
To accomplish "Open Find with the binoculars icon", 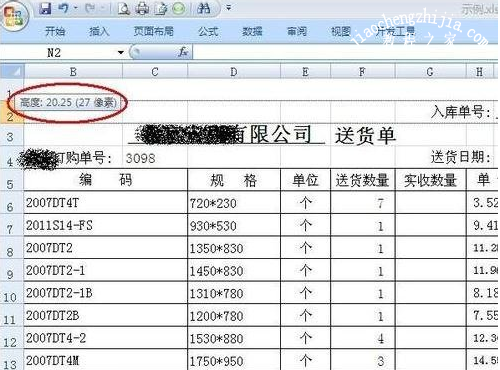I will click(204, 8).
